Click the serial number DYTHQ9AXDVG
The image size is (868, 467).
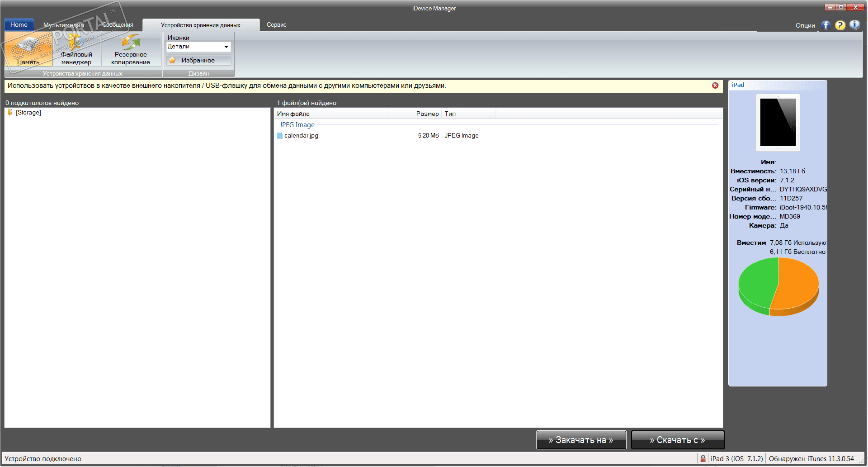803,189
